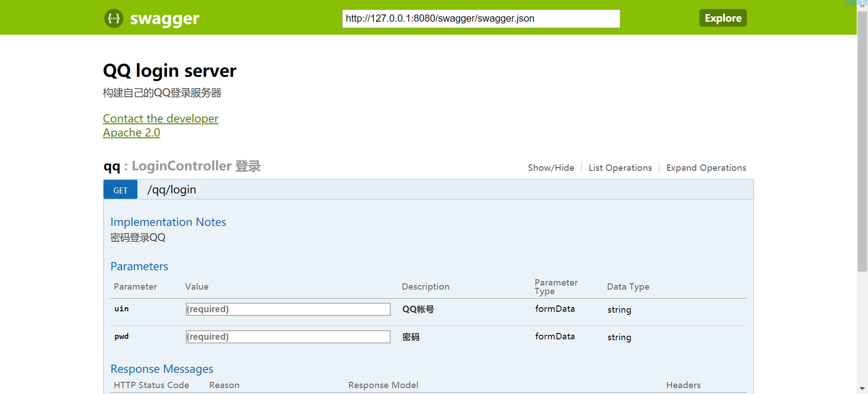The width and height of the screenshot is (868, 394).
Task: Focus the uin value input field
Action: [288, 309]
